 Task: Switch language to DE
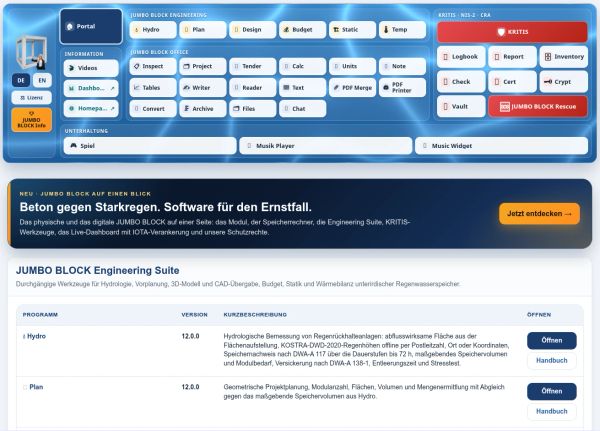click(x=21, y=80)
